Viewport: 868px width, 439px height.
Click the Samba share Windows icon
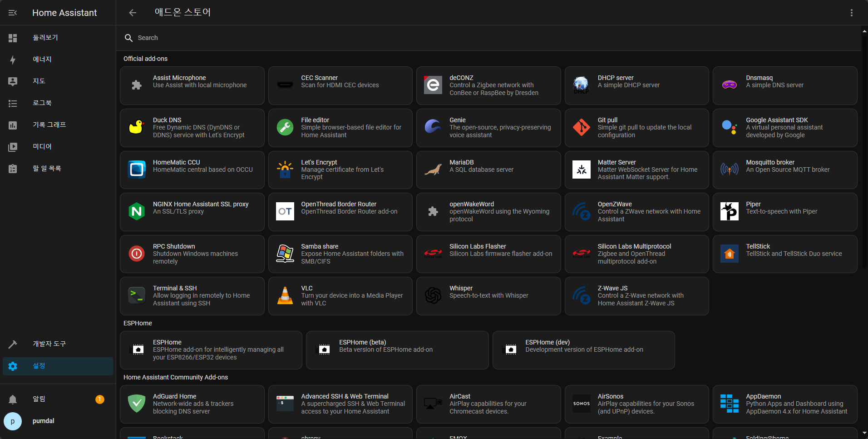click(x=285, y=254)
